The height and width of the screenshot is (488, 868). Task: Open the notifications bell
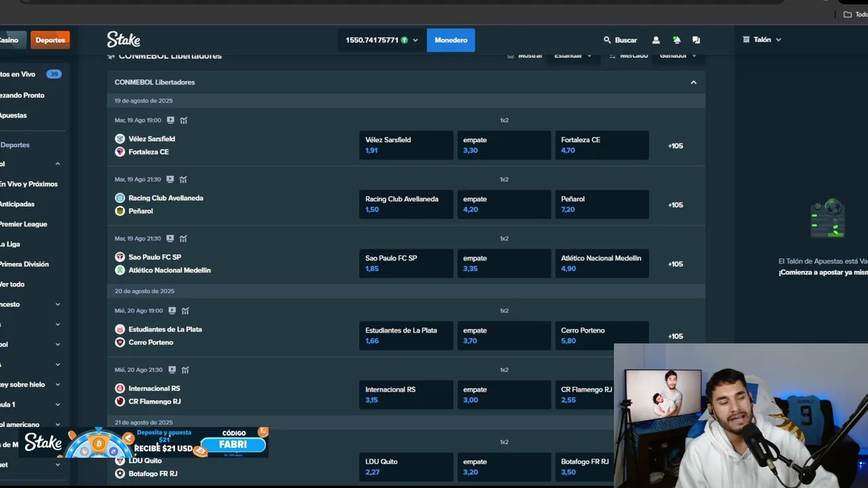pyautogui.click(x=676, y=40)
